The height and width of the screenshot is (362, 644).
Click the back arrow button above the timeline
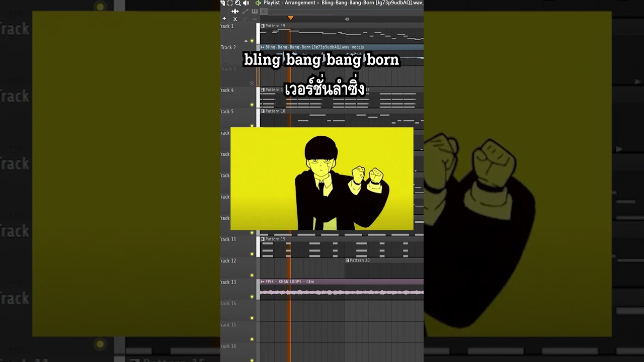tap(264, 12)
